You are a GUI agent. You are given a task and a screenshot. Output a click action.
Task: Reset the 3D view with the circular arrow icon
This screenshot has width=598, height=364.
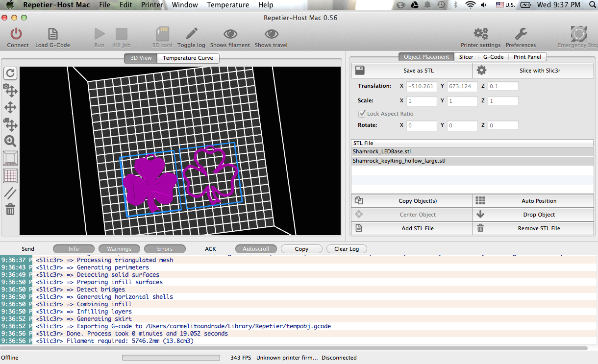pos(10,73)
